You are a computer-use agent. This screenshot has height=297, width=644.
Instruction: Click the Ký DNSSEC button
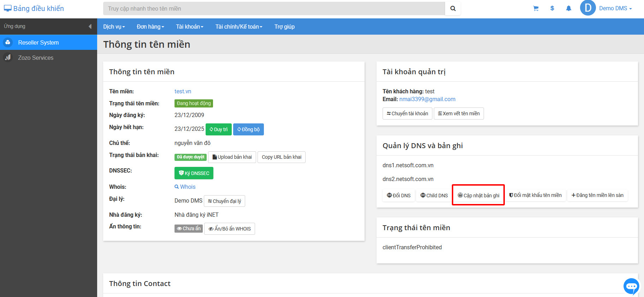pos(194,173)
